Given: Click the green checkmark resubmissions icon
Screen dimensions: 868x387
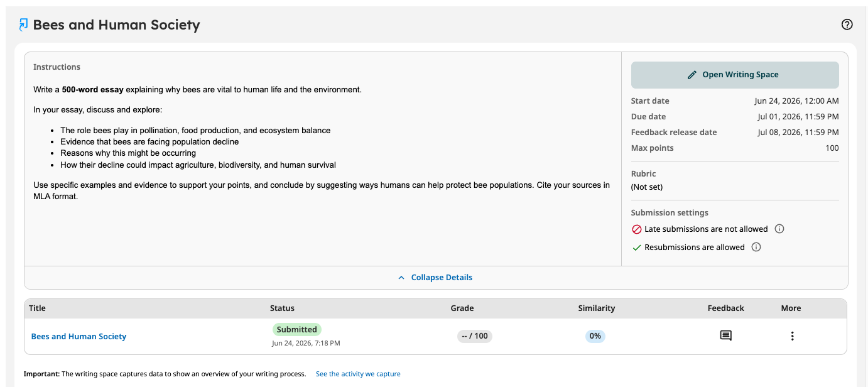Looking at the screenshot, I should click(x=636, y=248).
